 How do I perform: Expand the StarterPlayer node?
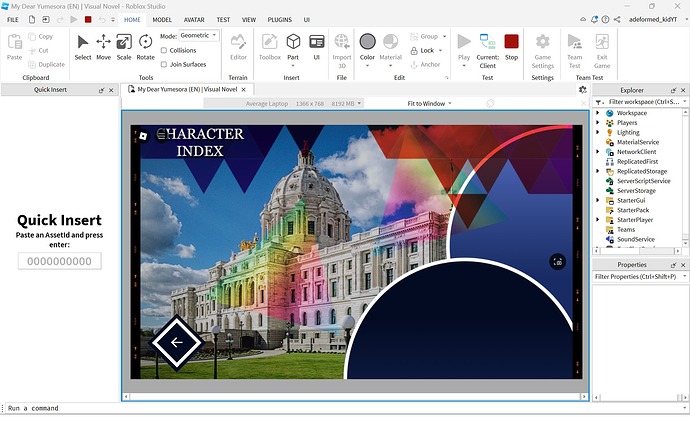[598, 220]
